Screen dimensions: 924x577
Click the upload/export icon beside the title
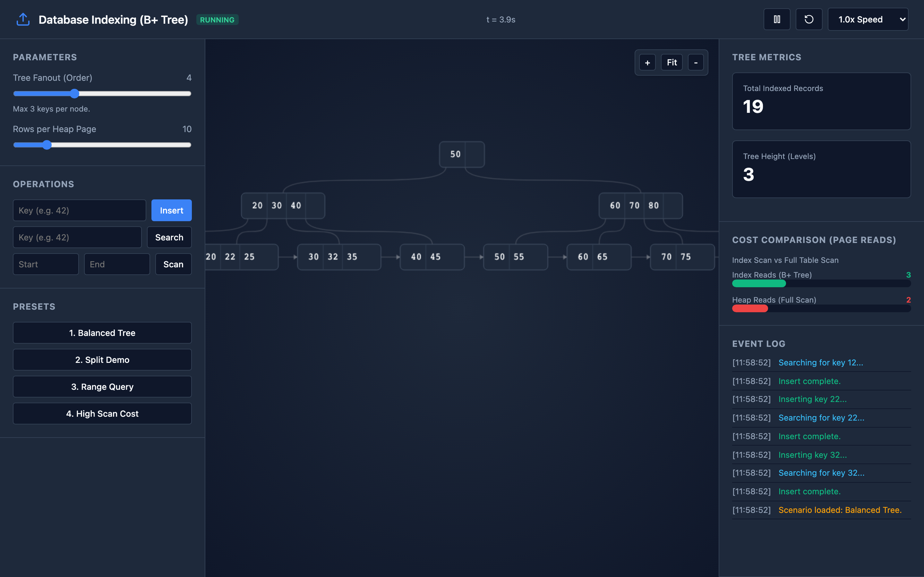[x=23, y=20]
